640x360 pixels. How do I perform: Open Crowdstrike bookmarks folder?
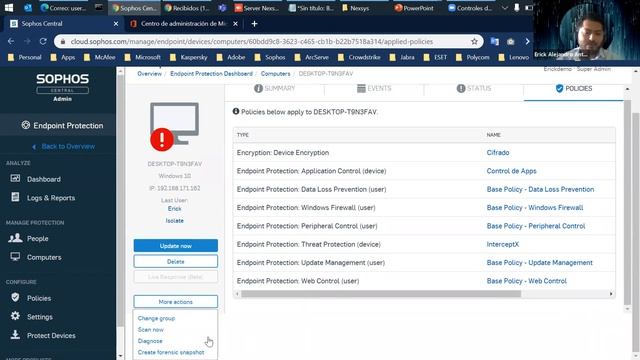click(x=359, y=57)
